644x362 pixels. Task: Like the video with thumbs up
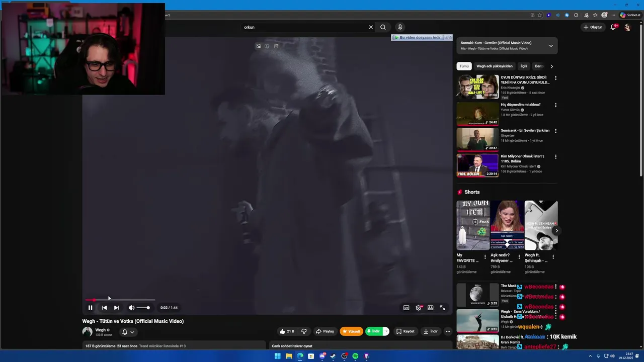coord(287,331)
